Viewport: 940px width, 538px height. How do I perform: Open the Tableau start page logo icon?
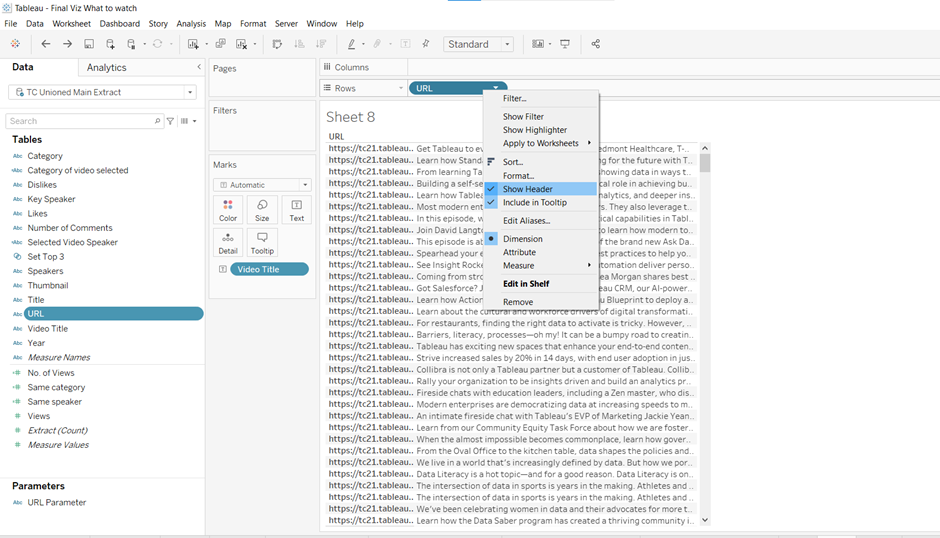tap(15, 44)
